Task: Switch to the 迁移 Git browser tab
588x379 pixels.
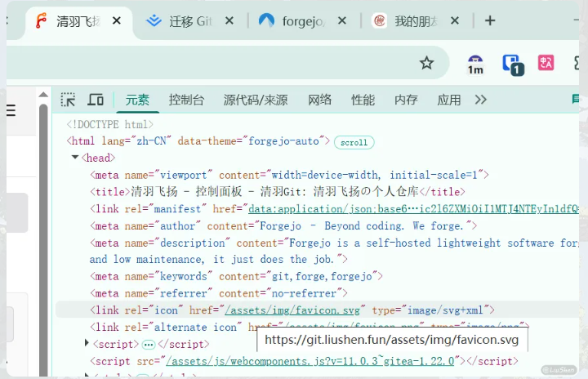Action: (190, 21)
